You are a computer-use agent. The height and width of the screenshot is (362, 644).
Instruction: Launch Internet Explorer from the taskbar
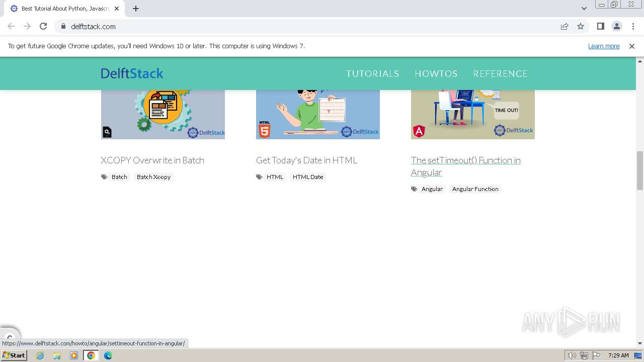tap(40, 355)
